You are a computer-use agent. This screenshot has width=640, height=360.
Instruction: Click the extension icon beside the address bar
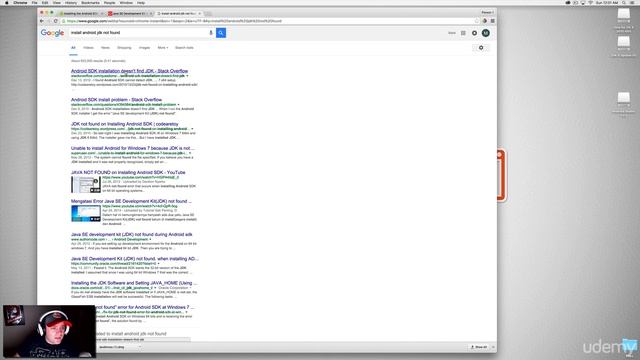click(485, 21)
